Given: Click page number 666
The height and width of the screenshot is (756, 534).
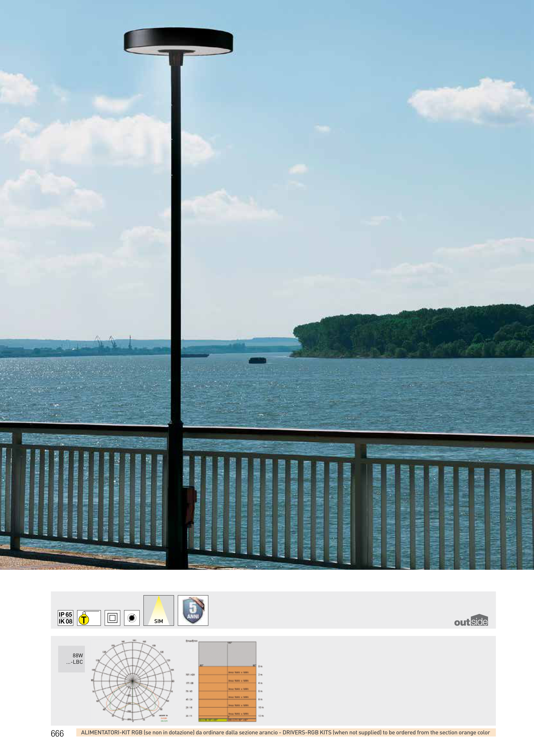Looking at the screenshot, I should point(57,733).
